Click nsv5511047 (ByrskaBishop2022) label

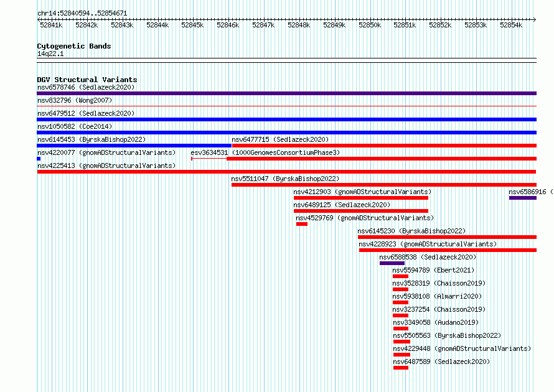click(285, 179)
